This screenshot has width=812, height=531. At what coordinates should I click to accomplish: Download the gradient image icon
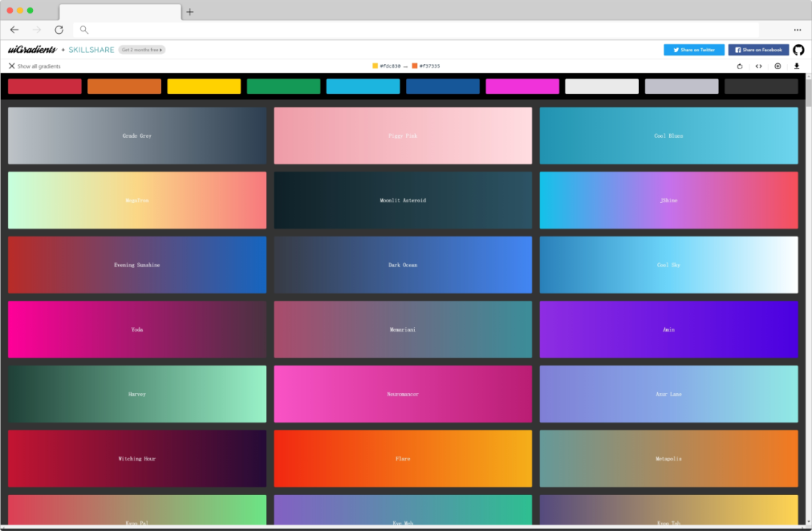(796, 66)
